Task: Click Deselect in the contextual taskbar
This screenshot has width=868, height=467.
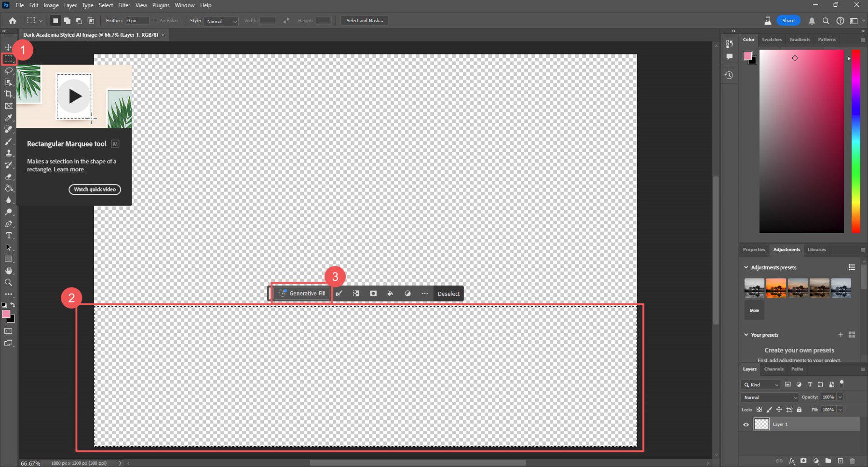Action: coord(448,294)
